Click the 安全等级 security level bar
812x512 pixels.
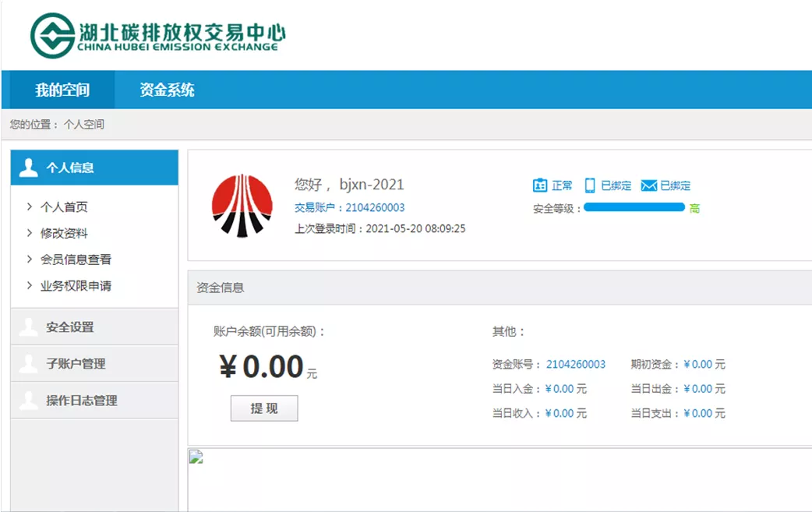point(634,207)
